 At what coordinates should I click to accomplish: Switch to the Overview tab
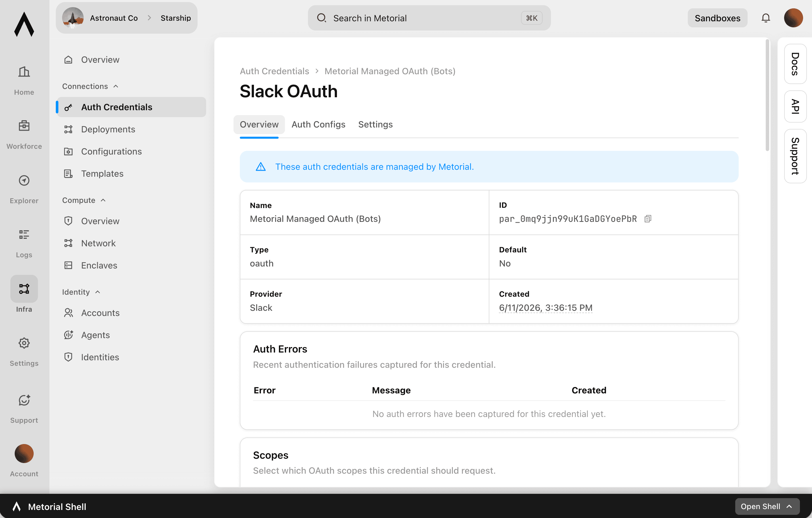coord(259,125)
